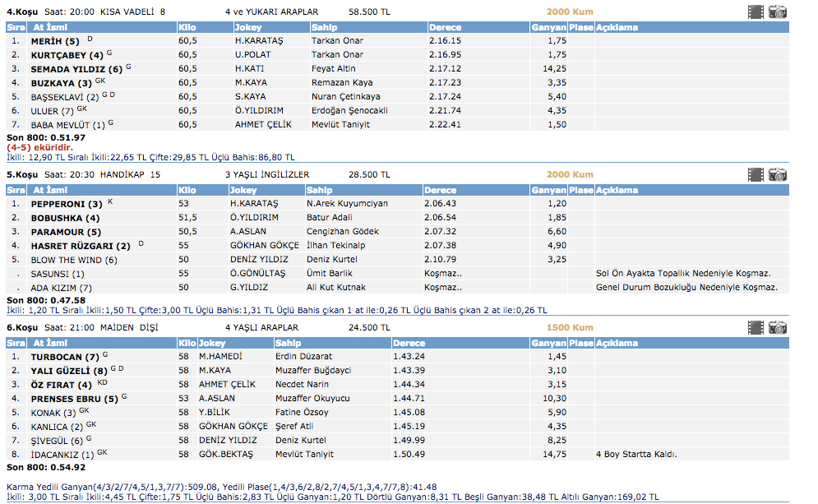818x504 pixels.
Task: Play the video replay for race 6
Action: click(x=756, y=327)
